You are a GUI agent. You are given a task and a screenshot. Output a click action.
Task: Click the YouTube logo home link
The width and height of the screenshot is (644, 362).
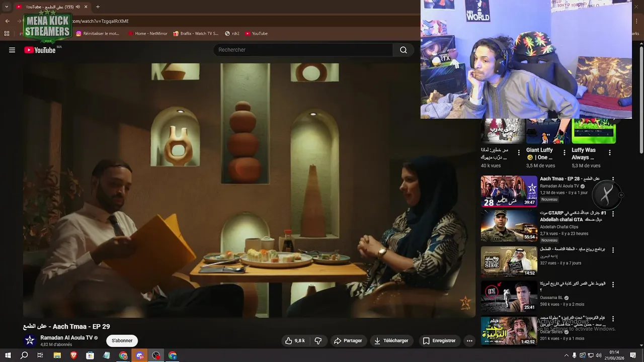tap(40, 50)
